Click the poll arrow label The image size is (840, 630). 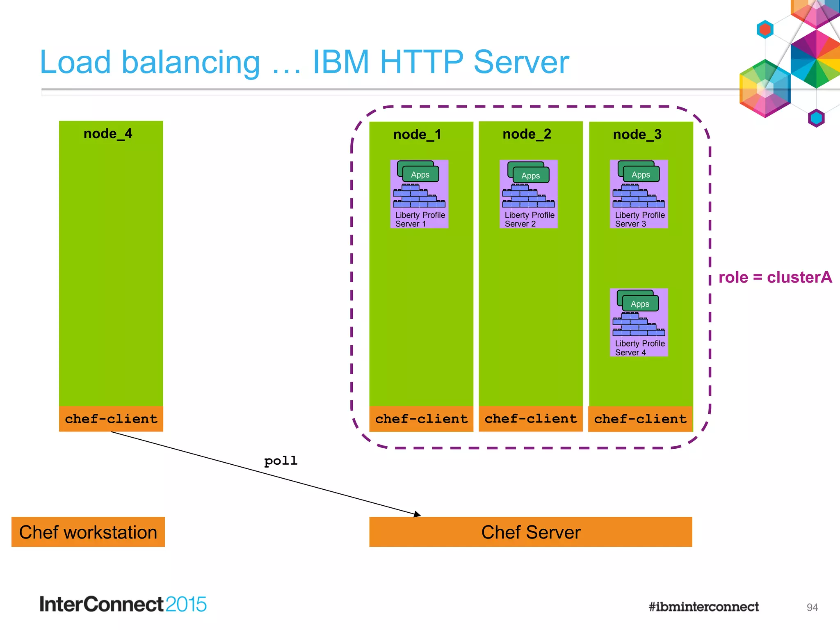pos(281,461)
